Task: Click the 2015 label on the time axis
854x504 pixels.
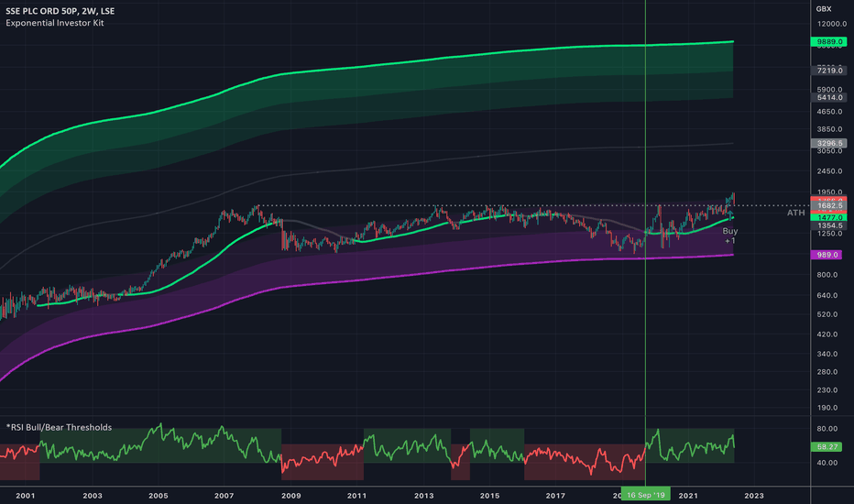Action: click(489, 496)
